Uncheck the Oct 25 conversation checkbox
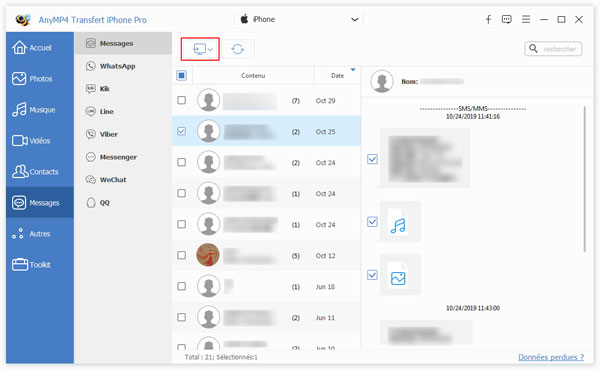Screen dimensions: 600x370 (x=182, y=131)
